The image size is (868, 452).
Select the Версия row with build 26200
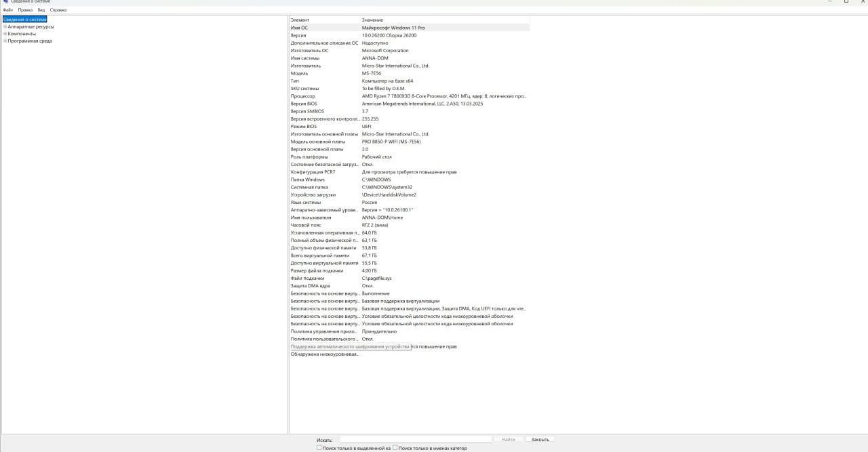(x=410, y=35)
